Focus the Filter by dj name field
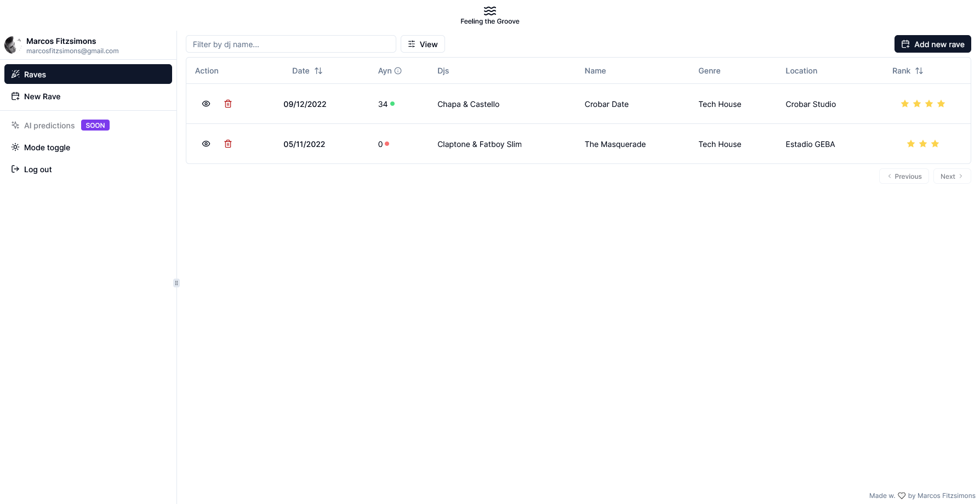This screenshot has height=504, width=980. 291,44
